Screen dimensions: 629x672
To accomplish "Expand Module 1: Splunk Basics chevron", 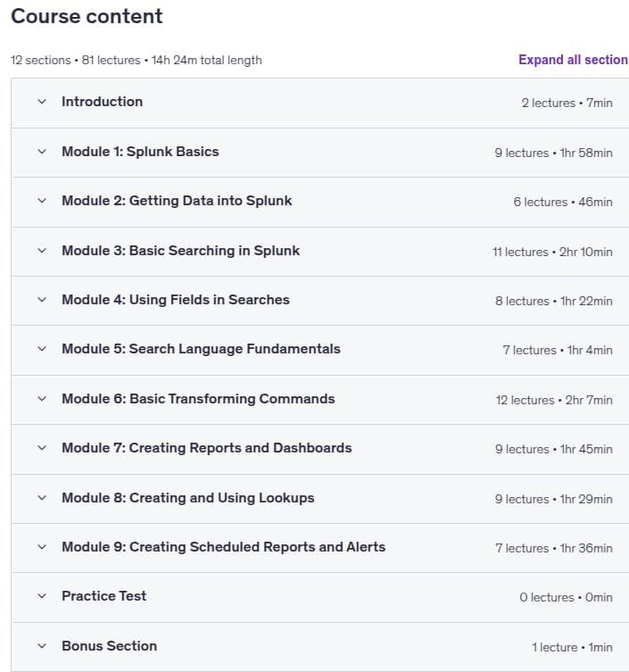I will point(42,152).
